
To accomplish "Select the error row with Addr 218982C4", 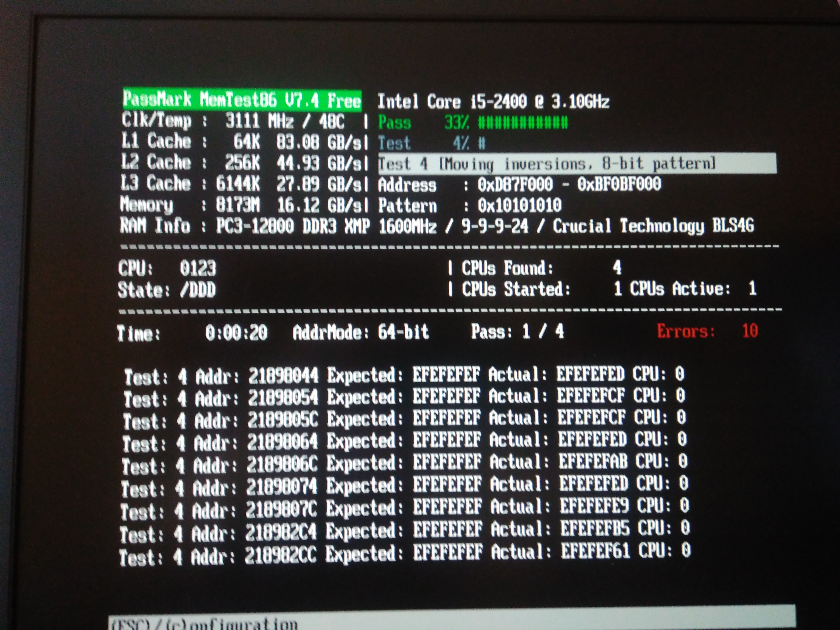I will 405,531.
